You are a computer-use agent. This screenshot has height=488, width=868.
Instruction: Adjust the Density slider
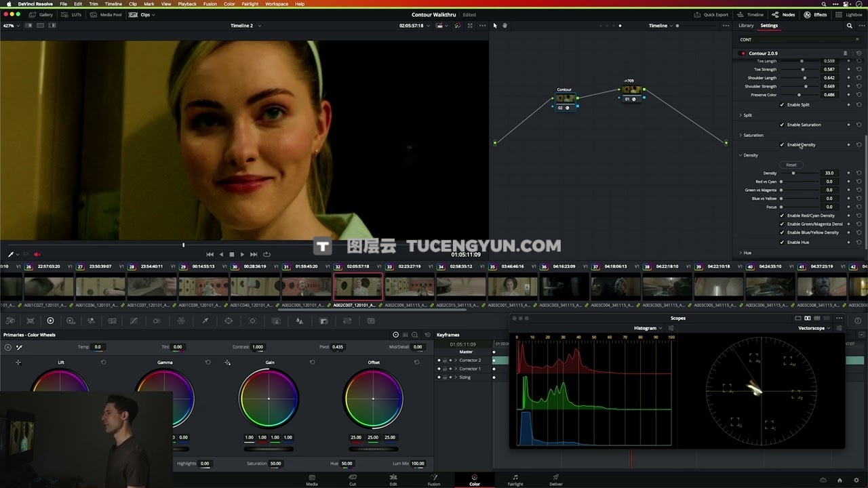point(799,173)
